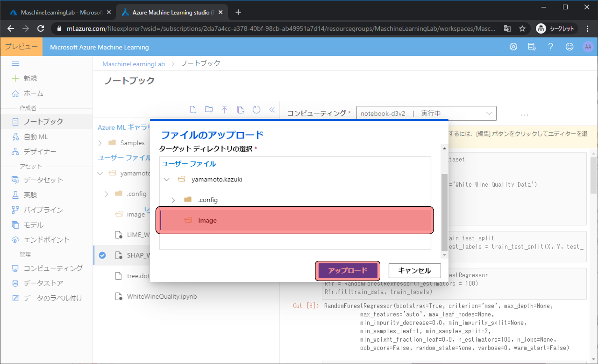
Task: Open デザイナー in the left sidebar
Action: point(40,151)
